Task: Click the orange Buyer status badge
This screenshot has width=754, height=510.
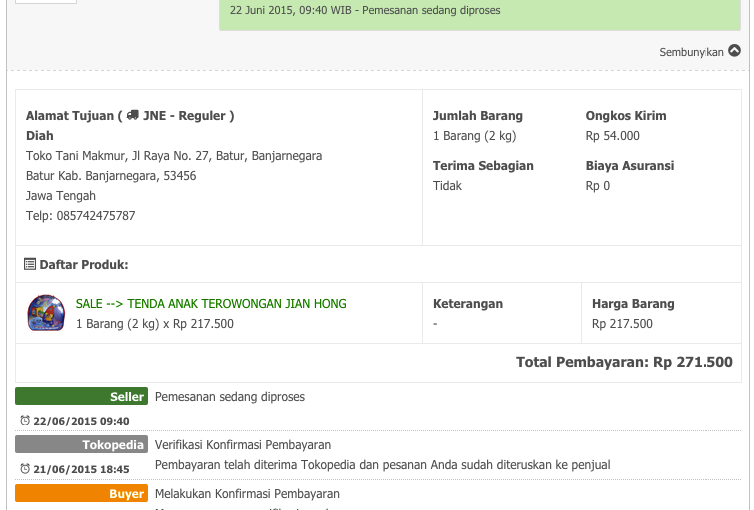Action: [81, 493]
